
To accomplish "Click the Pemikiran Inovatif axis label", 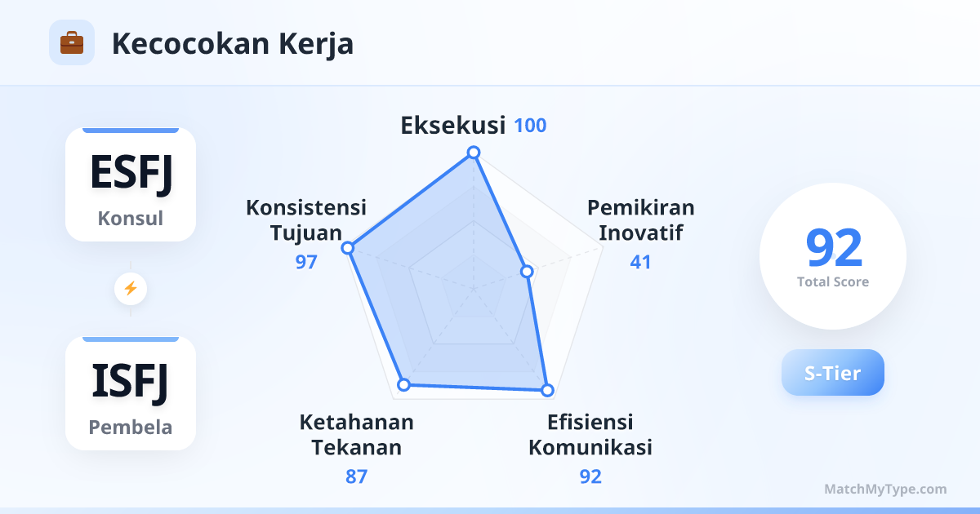I will pyautogui.click(x=640, y=220).
